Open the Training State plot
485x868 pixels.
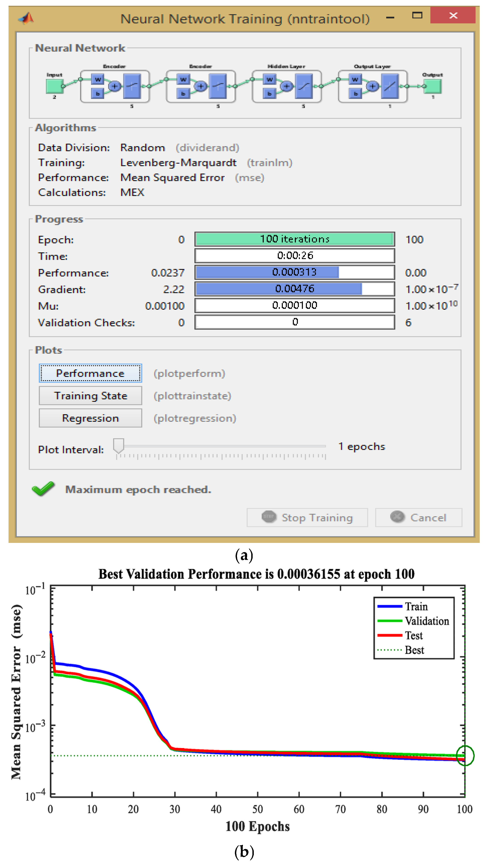pos(90,395)
